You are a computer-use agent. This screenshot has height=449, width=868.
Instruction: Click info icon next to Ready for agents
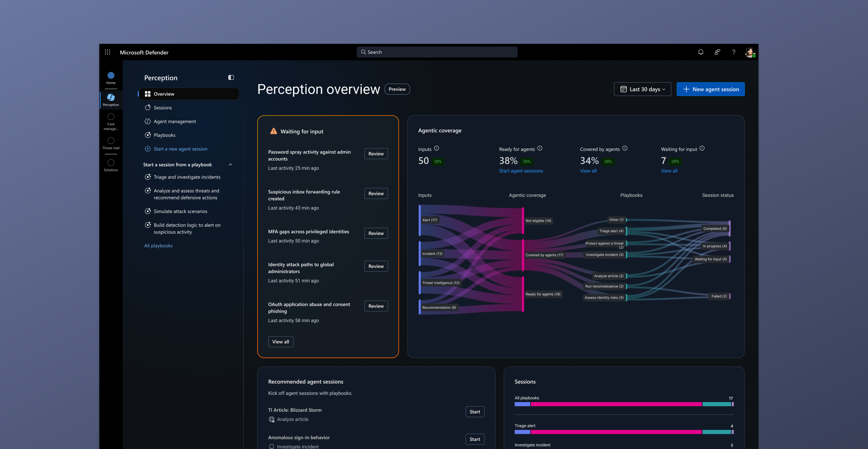coord(540,148)
